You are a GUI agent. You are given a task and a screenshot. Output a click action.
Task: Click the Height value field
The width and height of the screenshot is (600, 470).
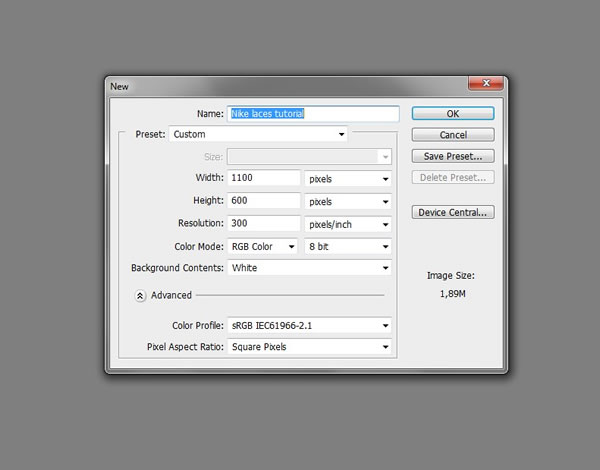[264, 200]
